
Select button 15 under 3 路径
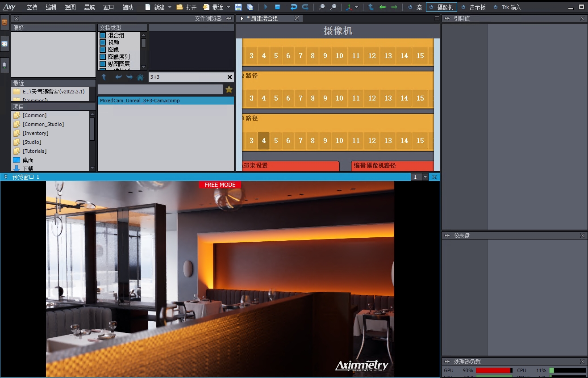[x=420, y=140]
